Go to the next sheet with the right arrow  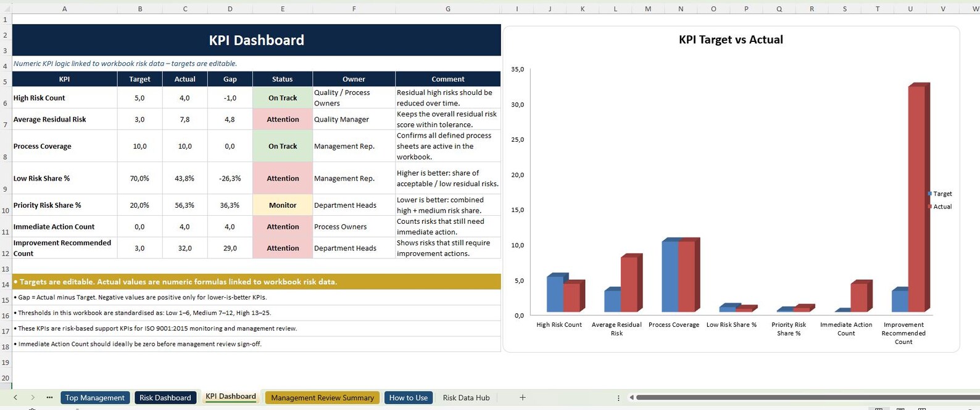click(x=33, y=398)
